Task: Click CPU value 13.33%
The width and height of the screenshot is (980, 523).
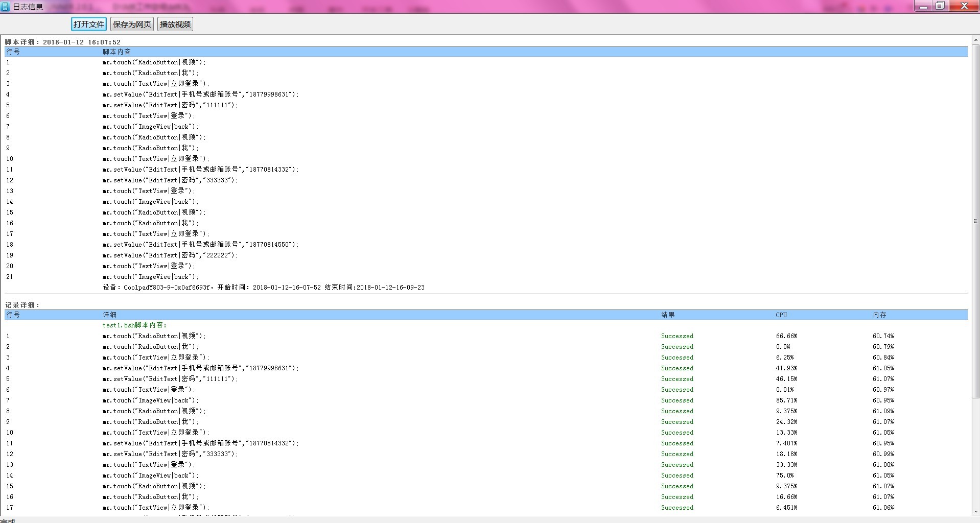Action: (x=786, y=433)
